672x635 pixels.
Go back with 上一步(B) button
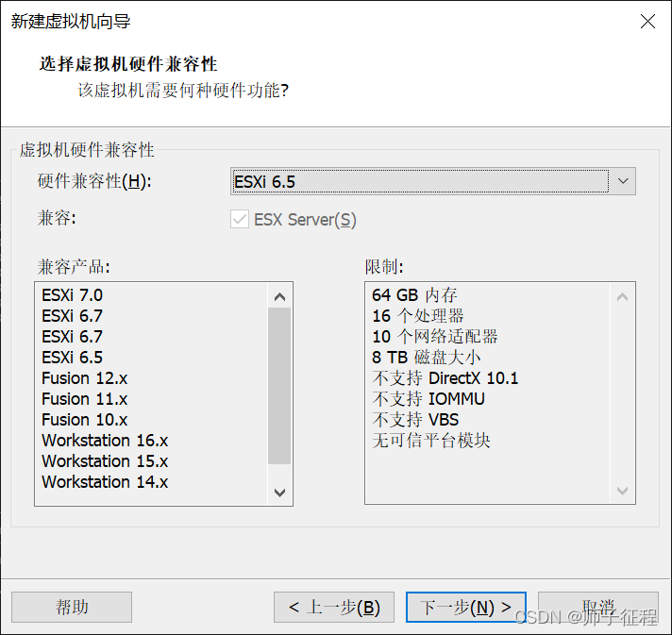pyautogui.click(x=334, y=607)
